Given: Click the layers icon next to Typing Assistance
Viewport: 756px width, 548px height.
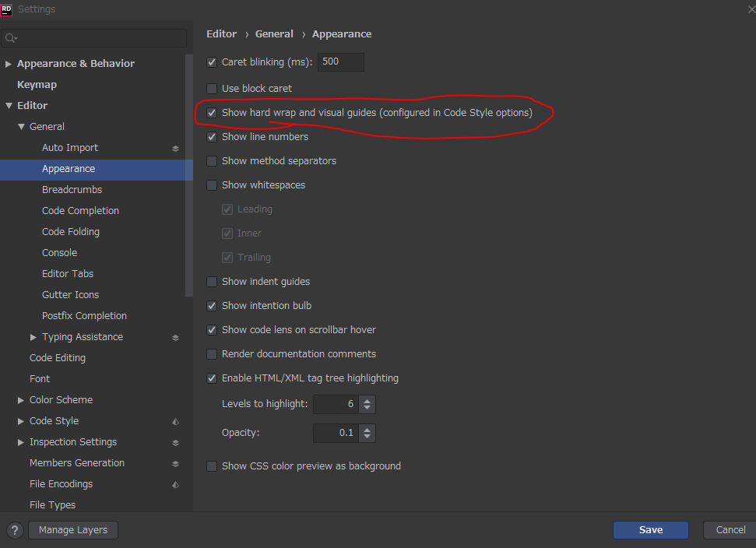Looking at the screenshot, I should click(175, 337).
